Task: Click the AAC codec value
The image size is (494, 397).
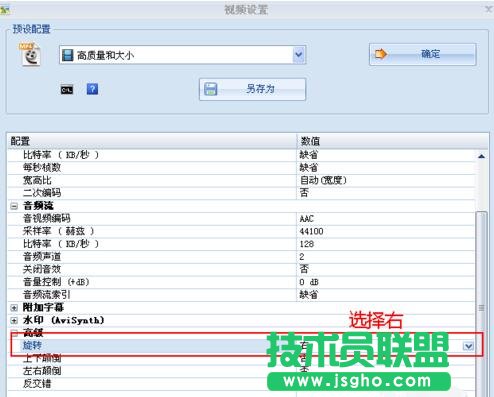Action: [x=307, y=219]
